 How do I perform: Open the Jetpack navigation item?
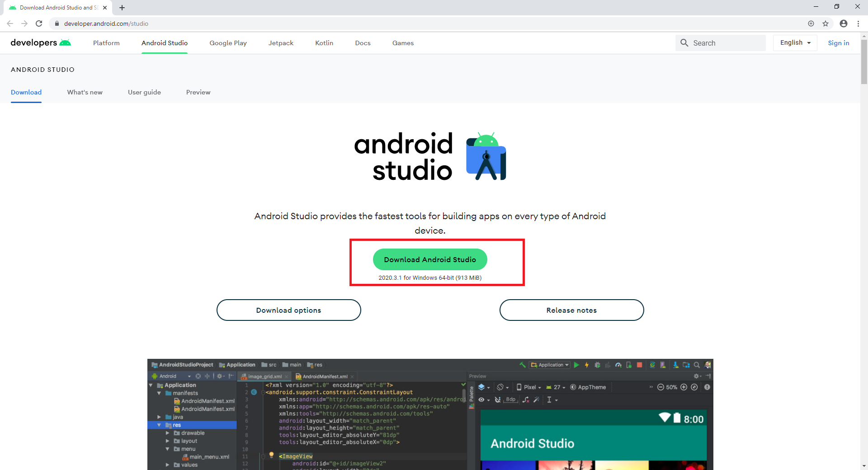[x=281, y=43]
